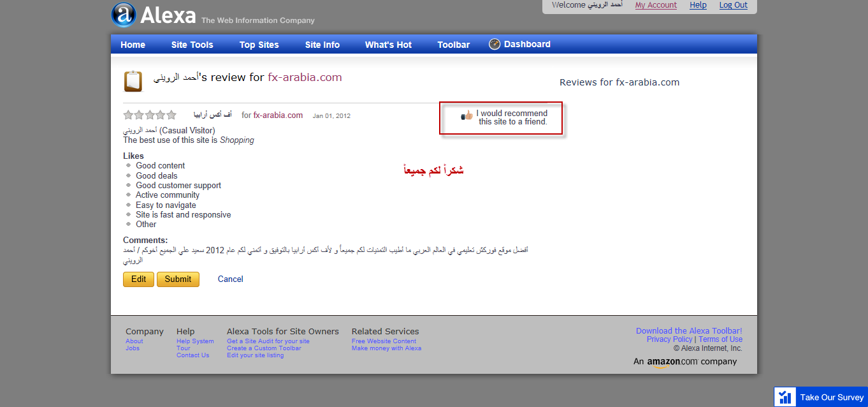Click the thumbs-up recommend icon

coord(467,115)
